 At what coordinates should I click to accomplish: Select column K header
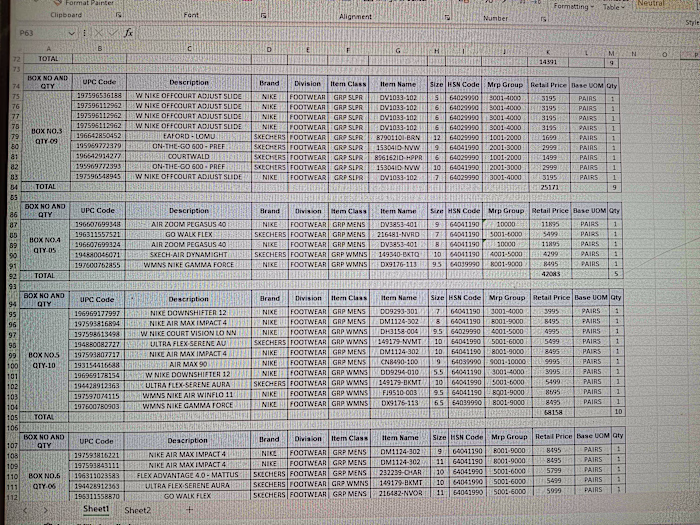[548, 52]
